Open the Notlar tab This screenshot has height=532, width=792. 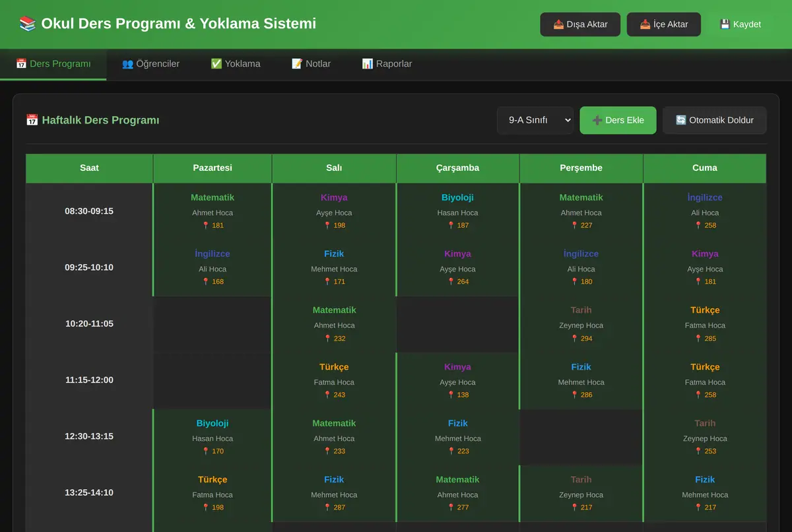click(311, 64)
